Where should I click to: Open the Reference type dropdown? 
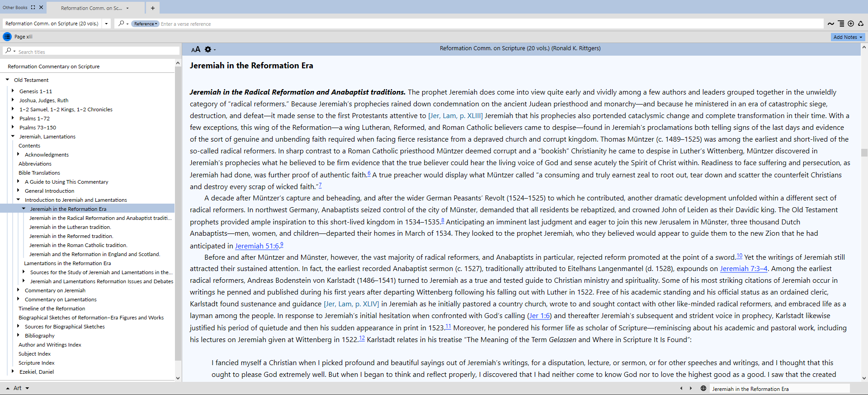click(x=145, y=24)
